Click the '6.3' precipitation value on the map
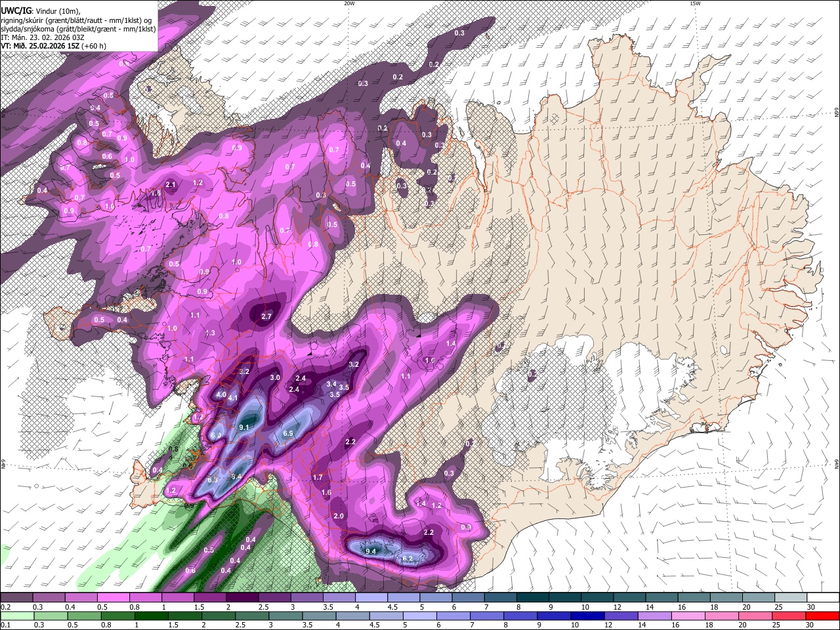Image resolution: width=840 pixels, height=630 pixels. click(213, 480)
